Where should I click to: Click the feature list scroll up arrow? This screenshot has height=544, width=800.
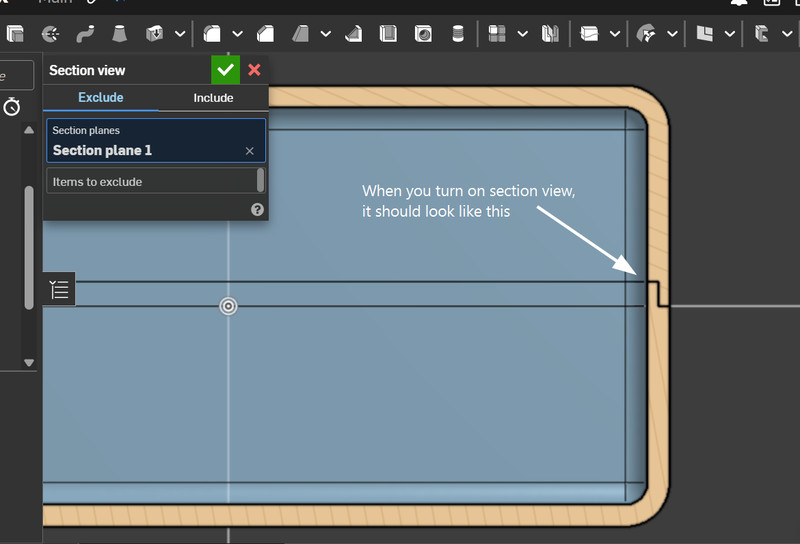tap(29, 130)
